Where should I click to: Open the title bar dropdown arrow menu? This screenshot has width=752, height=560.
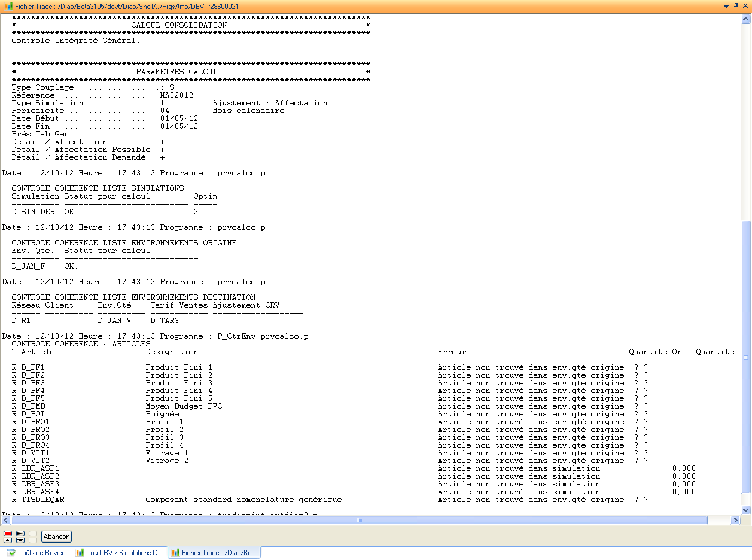coord(727,5)
